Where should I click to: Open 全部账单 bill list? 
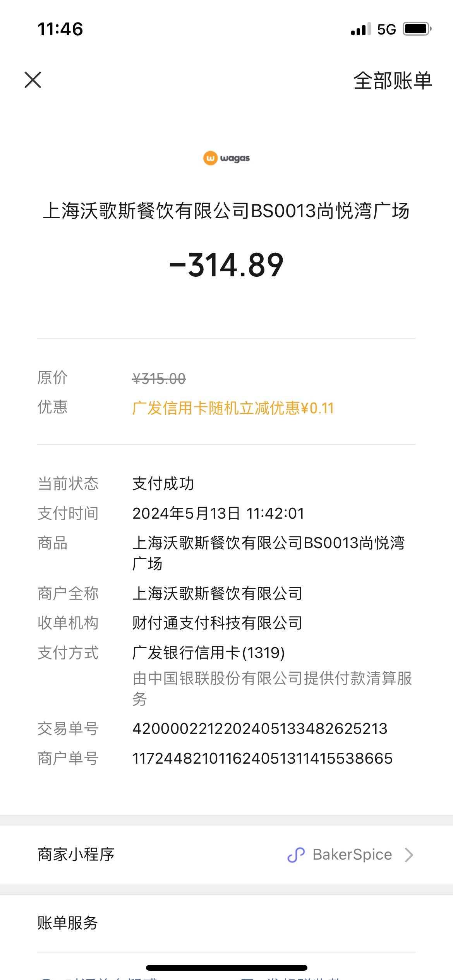pyautogui.click(x=393, y=81)
